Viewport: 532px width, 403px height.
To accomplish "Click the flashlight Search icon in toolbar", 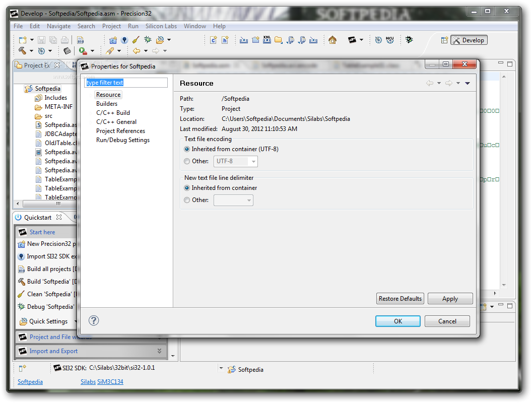I will (x=110, y=51).
